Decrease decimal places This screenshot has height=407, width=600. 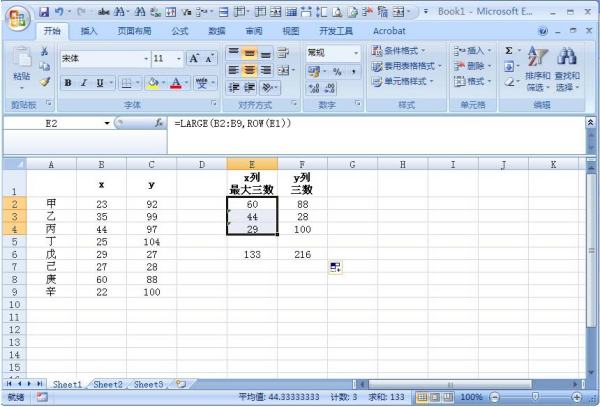[x=330, y=88]
